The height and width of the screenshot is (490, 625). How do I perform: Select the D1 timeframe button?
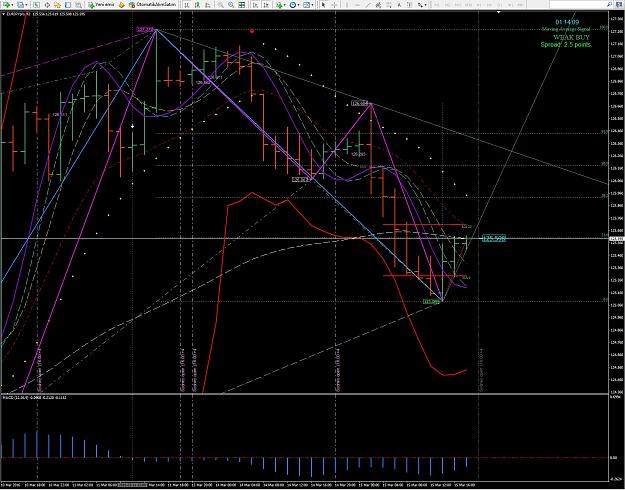[x=499, y=5]
